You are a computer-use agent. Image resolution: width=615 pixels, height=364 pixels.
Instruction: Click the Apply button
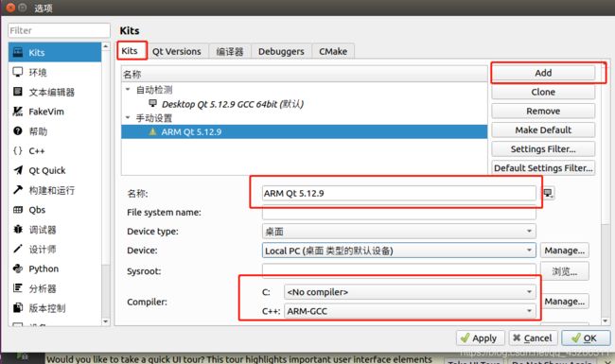pyautogui.click(x=480, y=338)
